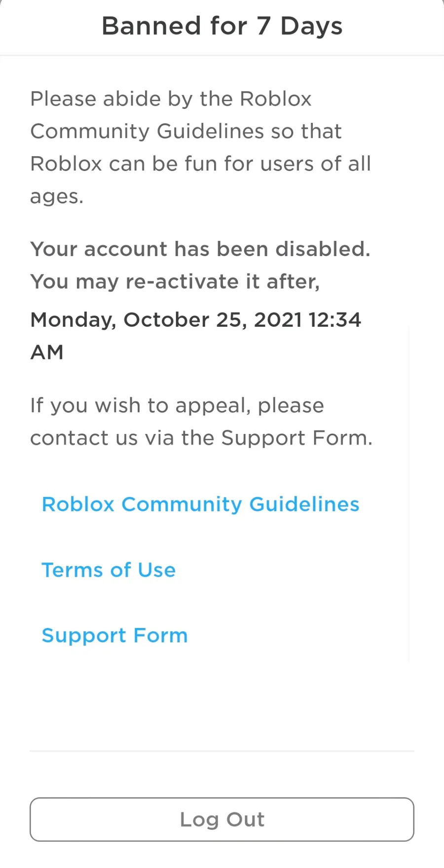Viewport: 444px width, 868px height.
Task: Click the "Your account has been disabled." line
Action: point(200,249)
